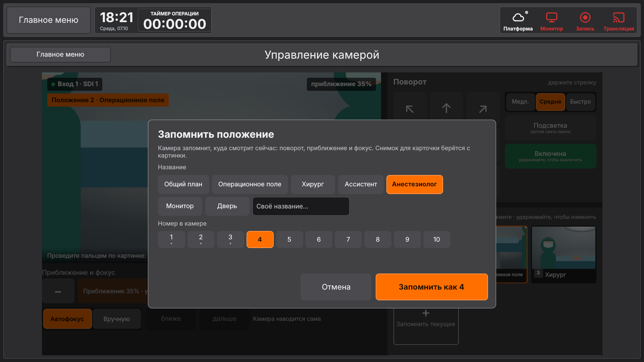Select camera slot number 10
Image resolution: width=644 pixels, height=362 pixels.
pyautogui.click(x=437, y=239)
